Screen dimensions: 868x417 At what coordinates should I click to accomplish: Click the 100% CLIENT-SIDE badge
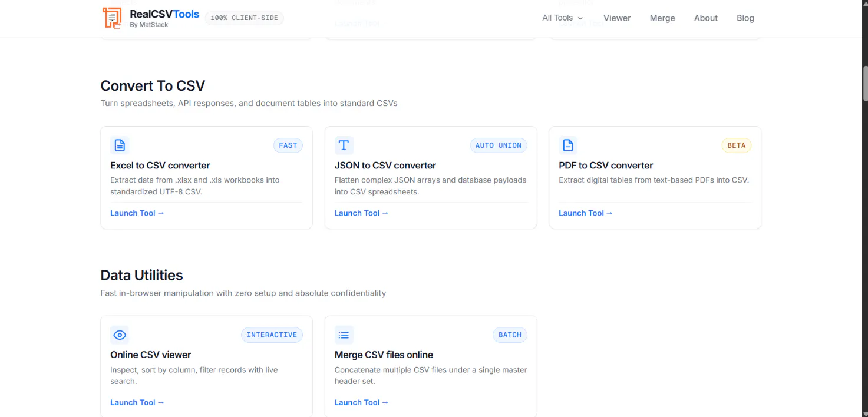[x=244, y=18]
